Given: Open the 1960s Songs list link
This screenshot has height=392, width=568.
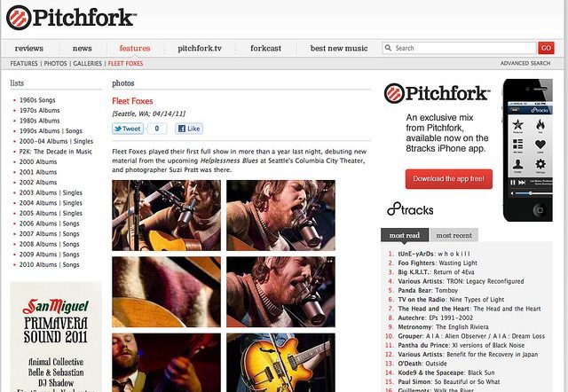Looking at the screenshot, I should 37,100.
